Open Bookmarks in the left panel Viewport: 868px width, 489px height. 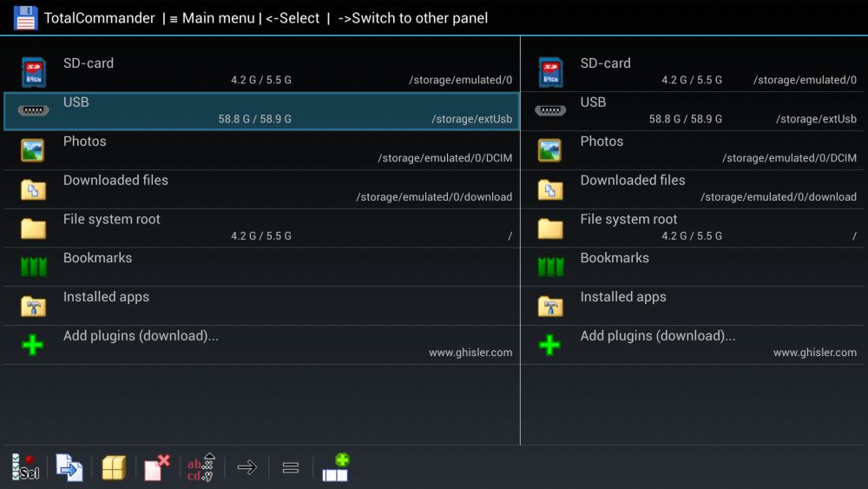pos(262,267)
